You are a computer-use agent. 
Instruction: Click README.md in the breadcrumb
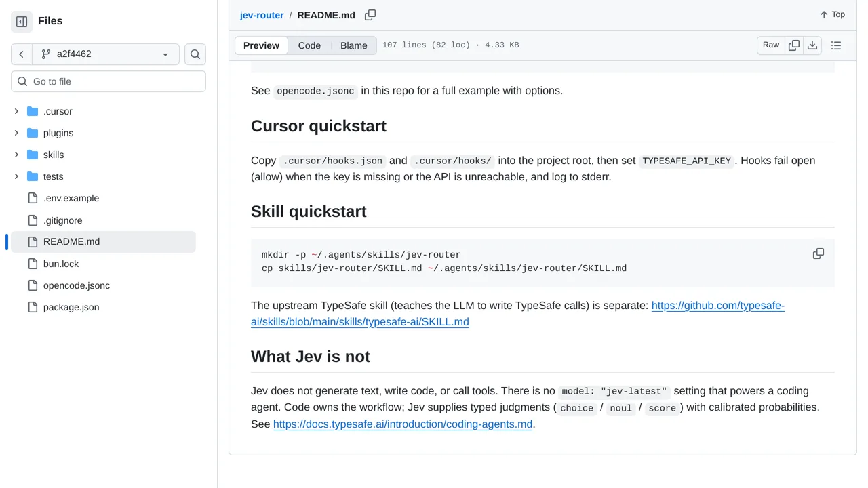point(326,15)
